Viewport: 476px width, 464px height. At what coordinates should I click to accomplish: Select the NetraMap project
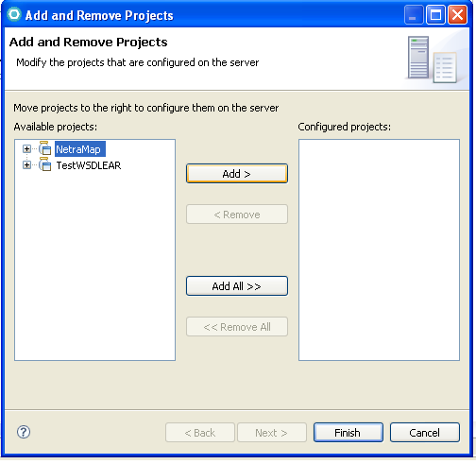click(x=79, y=149)
